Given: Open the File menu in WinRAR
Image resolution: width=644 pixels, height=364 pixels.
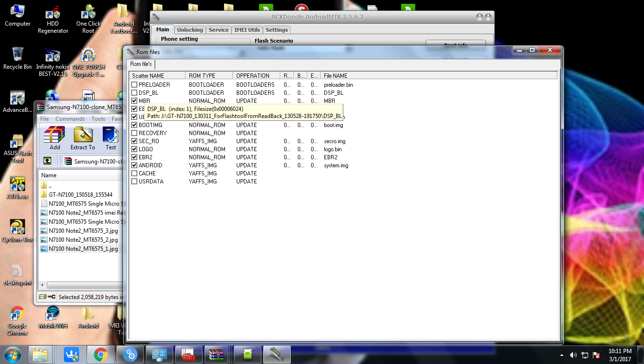Looking at the screenshot, I should point(45,119).
